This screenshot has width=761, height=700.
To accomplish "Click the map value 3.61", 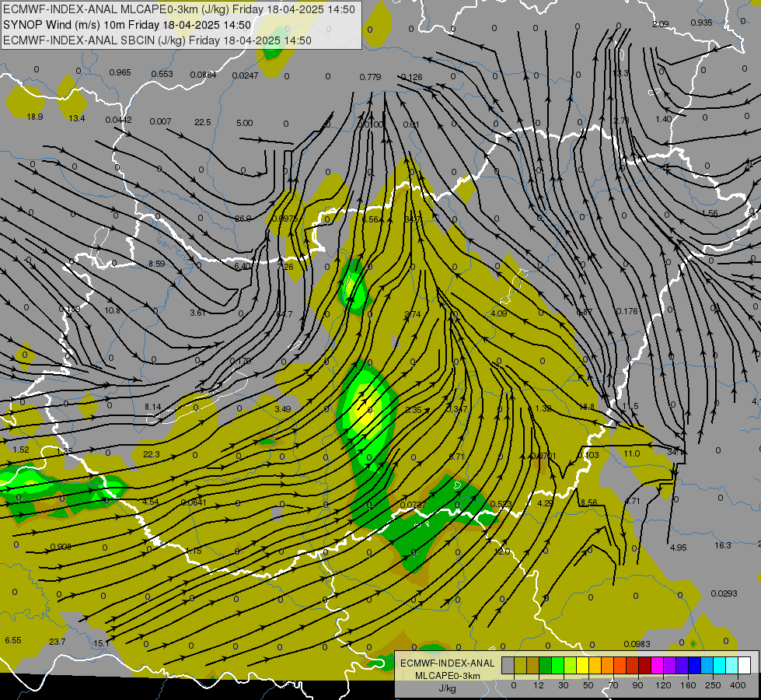I will coord(197,313).
